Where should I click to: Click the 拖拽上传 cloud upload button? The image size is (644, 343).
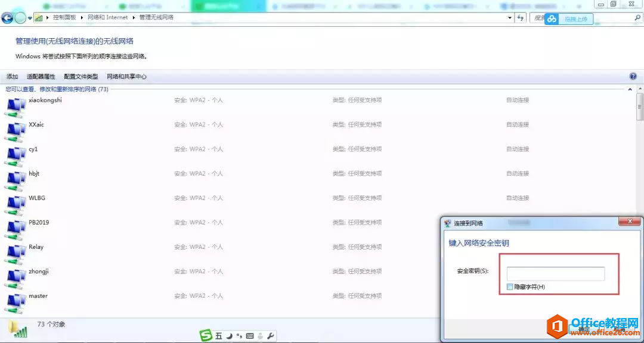[569, 19]
